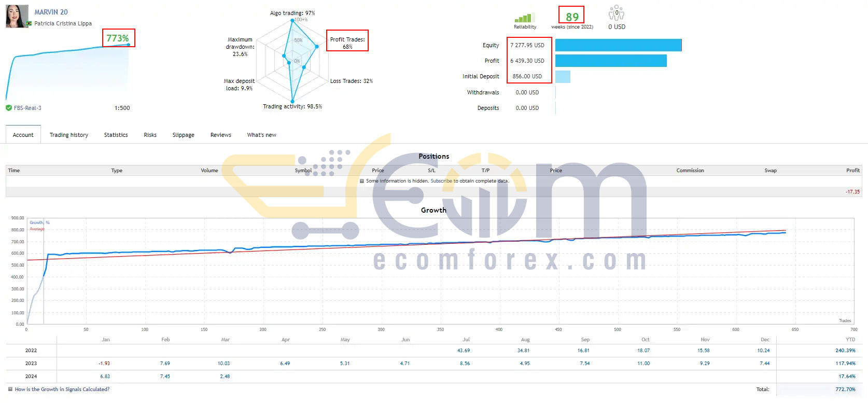This screenshot has width=868, height=403.
Task: Click the Subscribe link in the hidden info notice
Action: coord(441,181)
